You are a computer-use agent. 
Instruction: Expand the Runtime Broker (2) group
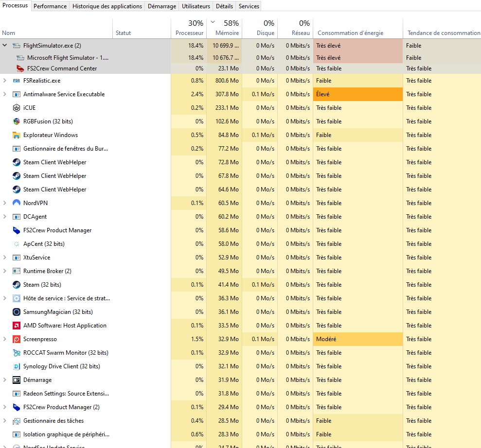pos(4,271)
